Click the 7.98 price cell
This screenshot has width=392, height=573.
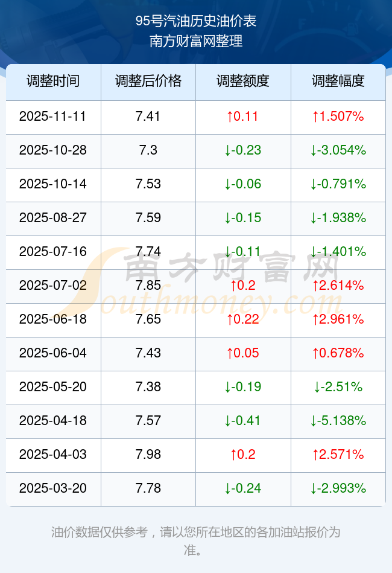point(148,455)
